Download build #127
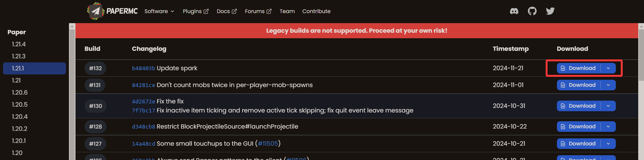The height and width of the screenshot is (160, 644). 579,144
